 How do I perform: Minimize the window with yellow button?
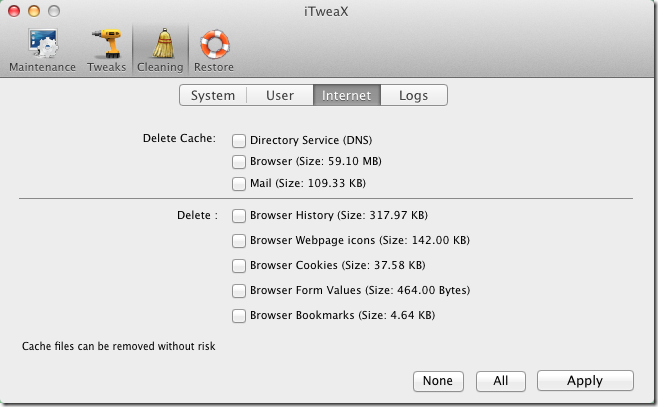[34, 11]
